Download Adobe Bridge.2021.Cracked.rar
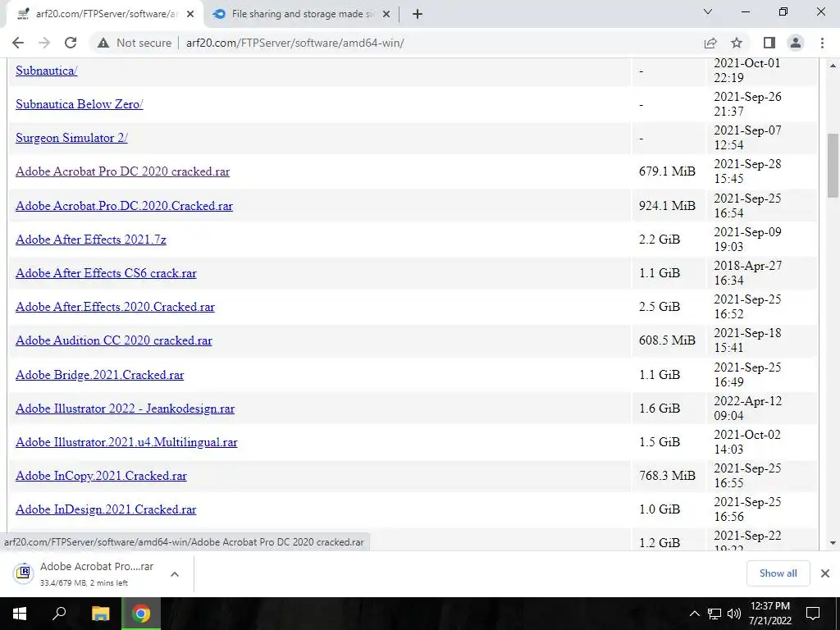This screenshot has width=840, height=630. pos(99,375)
